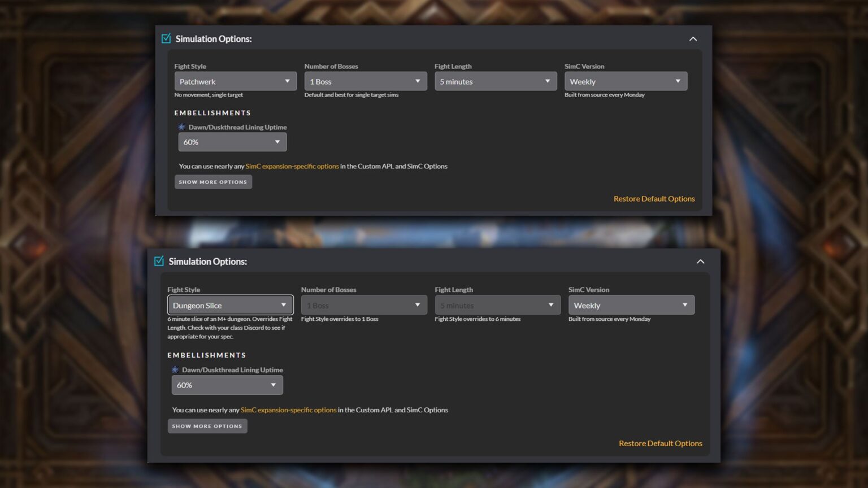Uncheck the top Simulation Options checkbox
868x488 pixels.
(x=166, y=38)
